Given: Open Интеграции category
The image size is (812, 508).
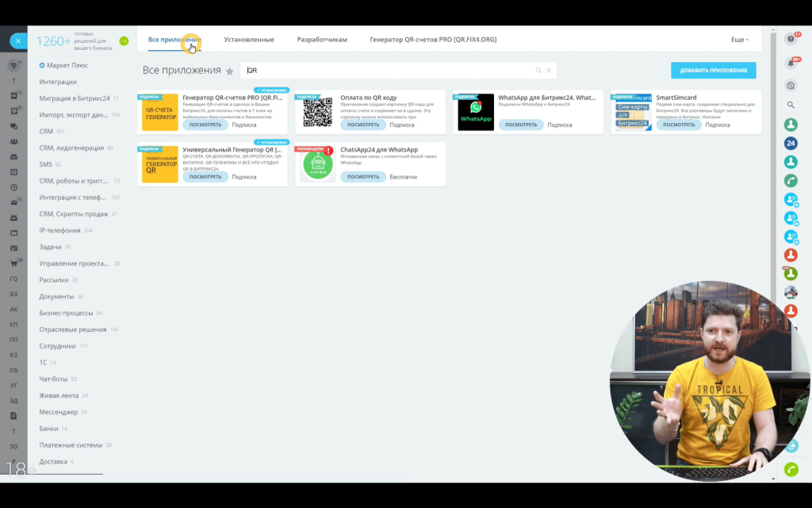Looking at the screenshot, I should 58,82.
